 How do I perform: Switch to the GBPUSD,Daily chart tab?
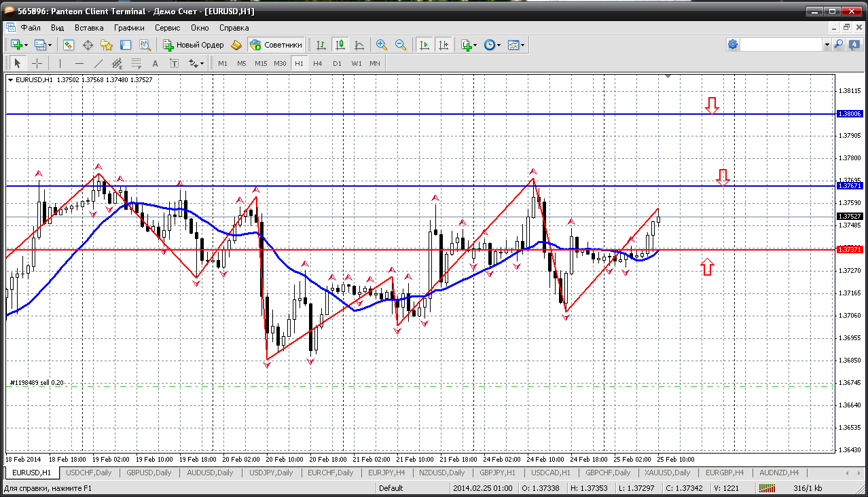pyautogui.click(x=148, y=473)
